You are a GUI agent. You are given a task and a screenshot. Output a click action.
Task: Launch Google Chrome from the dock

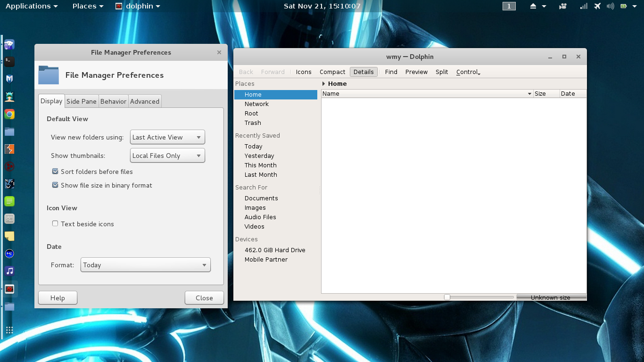point(9,114)
